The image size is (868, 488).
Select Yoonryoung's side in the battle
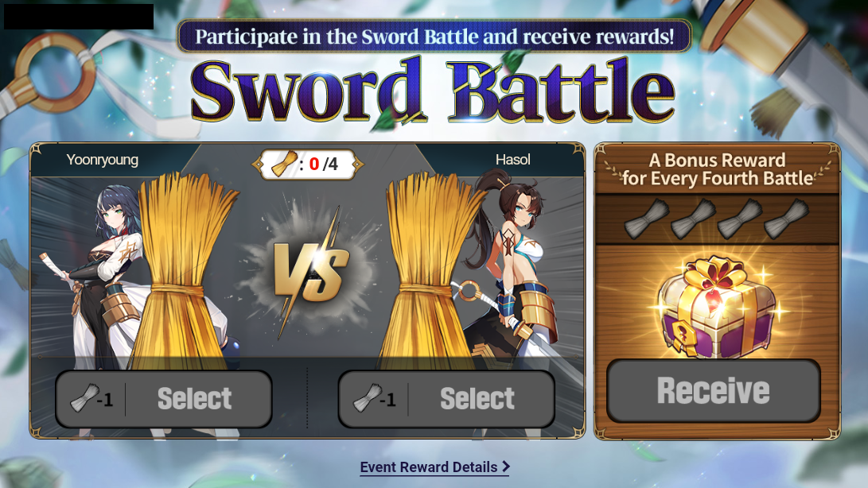click(x=164, y=399)
